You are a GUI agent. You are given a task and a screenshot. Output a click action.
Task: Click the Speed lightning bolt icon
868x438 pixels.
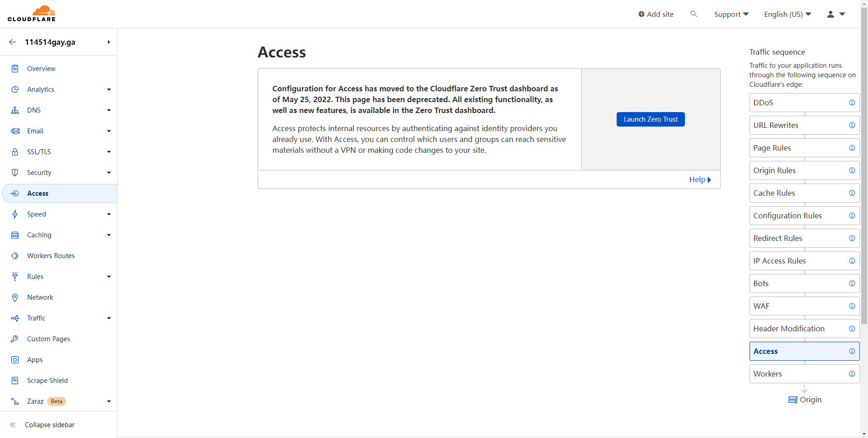point(15,214)
